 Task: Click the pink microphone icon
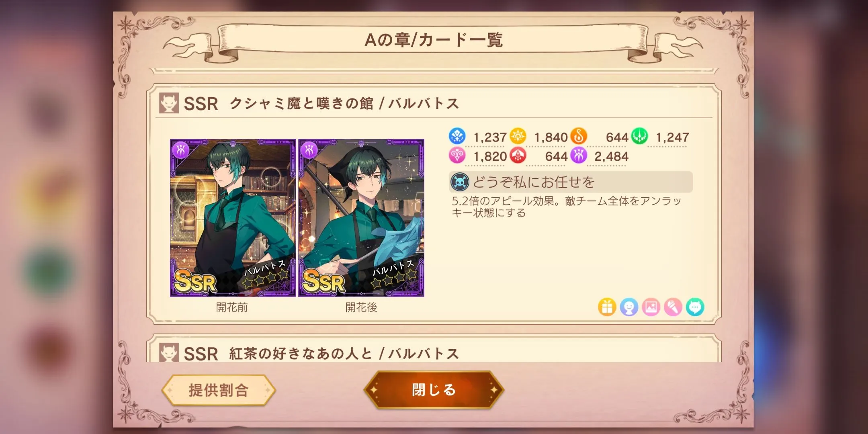(673, 307)
